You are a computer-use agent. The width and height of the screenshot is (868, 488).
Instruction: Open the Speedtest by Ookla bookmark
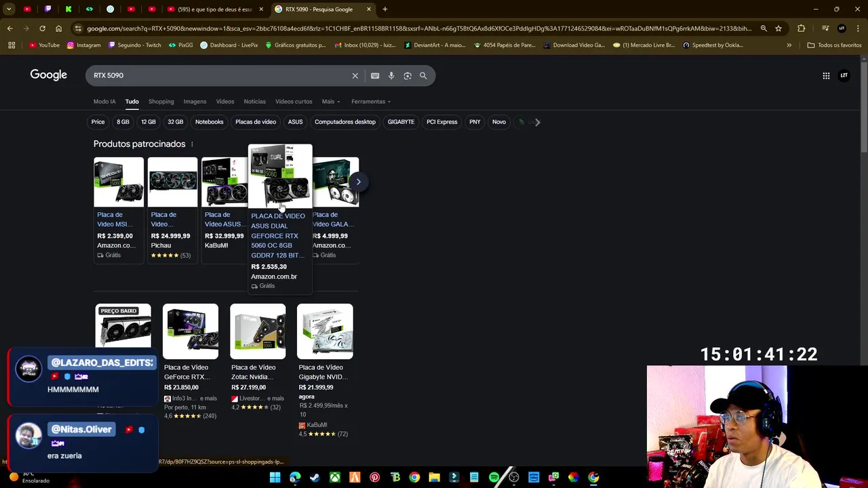(x=713, y=45)
